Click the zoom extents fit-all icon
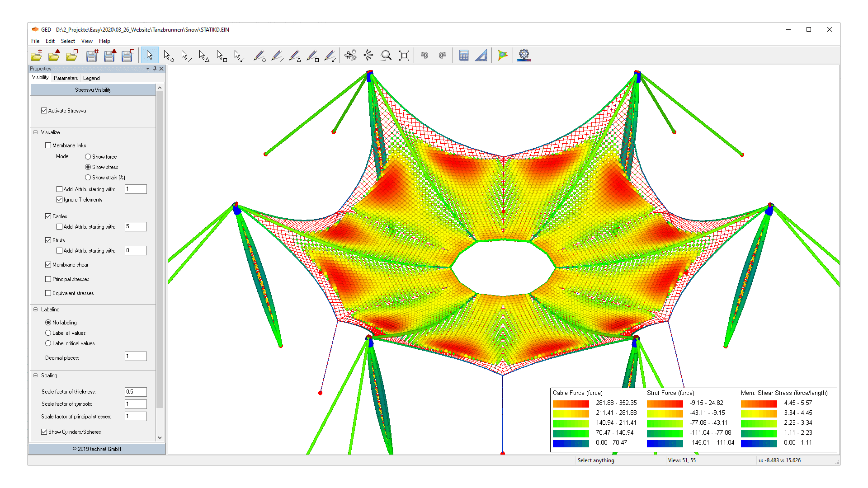 404,56
